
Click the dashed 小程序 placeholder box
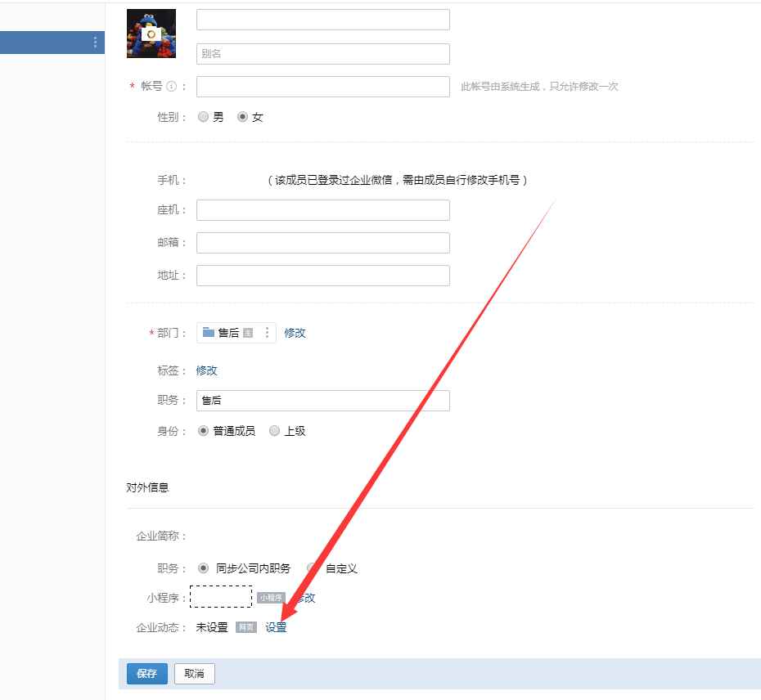pyautogui.click(x=221, y=597)
